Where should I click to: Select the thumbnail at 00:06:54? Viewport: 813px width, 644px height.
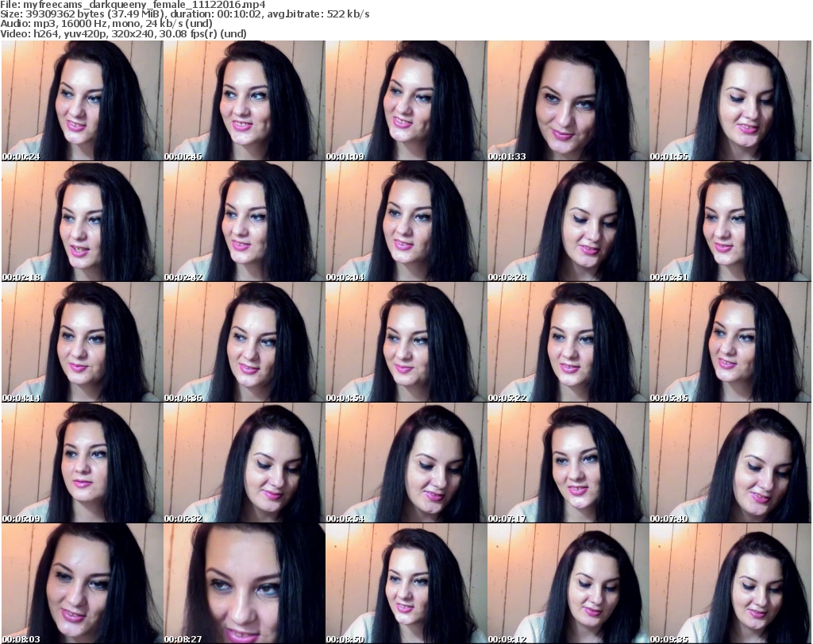tap(406, 463)
